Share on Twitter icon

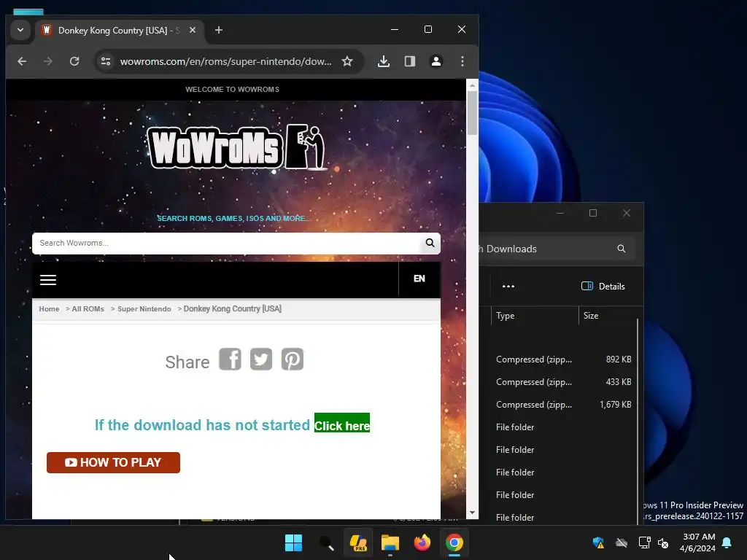(261, 359)
